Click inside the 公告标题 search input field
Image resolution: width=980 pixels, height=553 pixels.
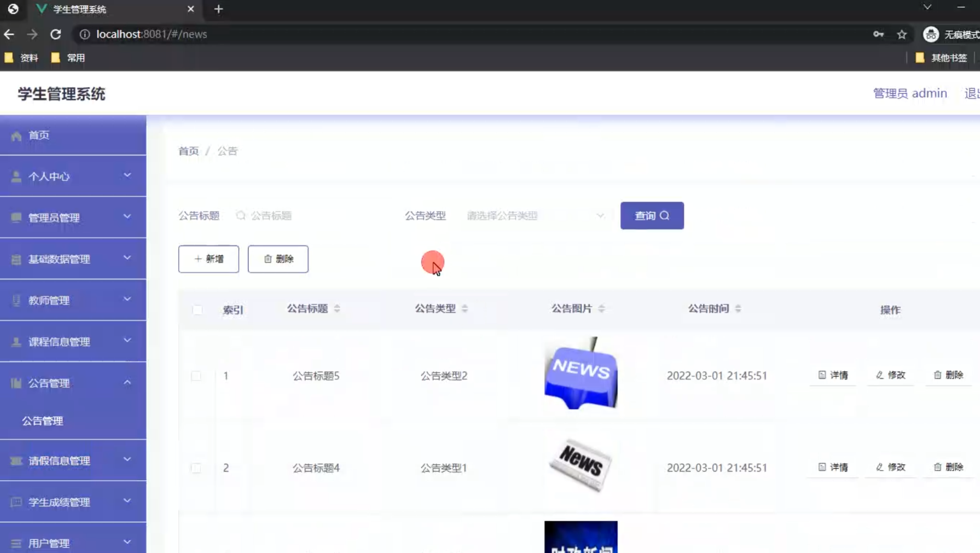[x=287, y=215]
